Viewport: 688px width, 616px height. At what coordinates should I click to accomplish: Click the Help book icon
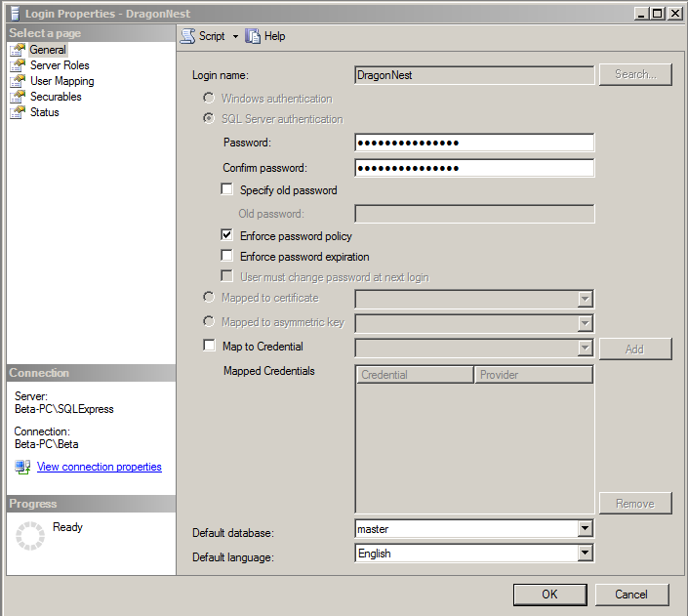click(253, 36)
